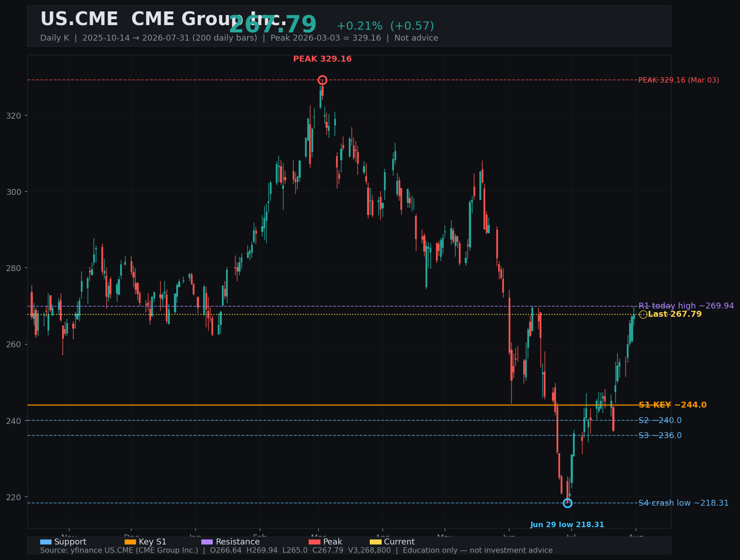Click the '+0.21% (+0.57)' change value

(385, 26)
